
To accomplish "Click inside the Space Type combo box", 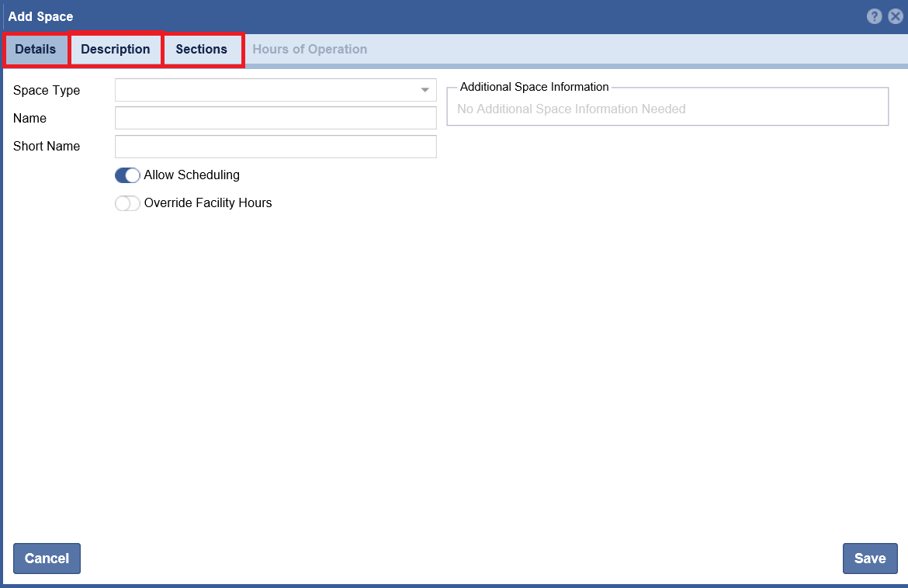I will 264,90.
